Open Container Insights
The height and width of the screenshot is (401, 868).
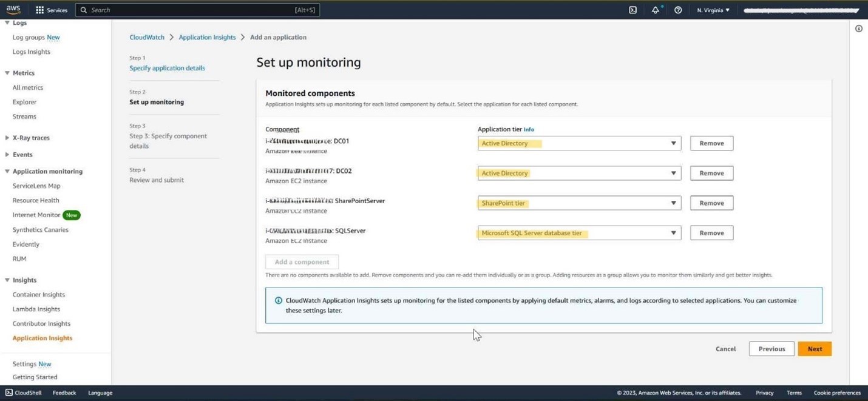pos(39,294)
